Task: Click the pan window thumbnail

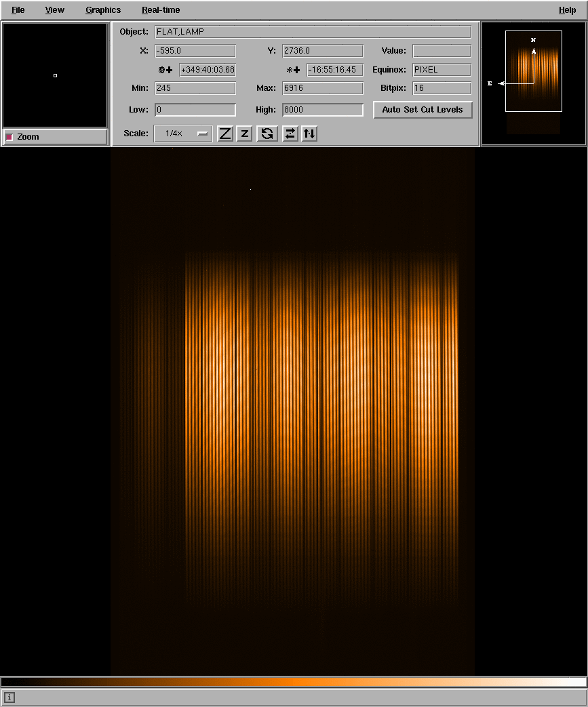Action: point(534,83)
